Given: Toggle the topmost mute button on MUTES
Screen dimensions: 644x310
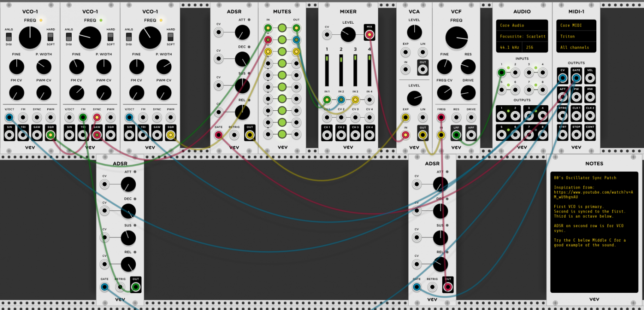Looking at the screenshot, I should click(x=282, y=28).
